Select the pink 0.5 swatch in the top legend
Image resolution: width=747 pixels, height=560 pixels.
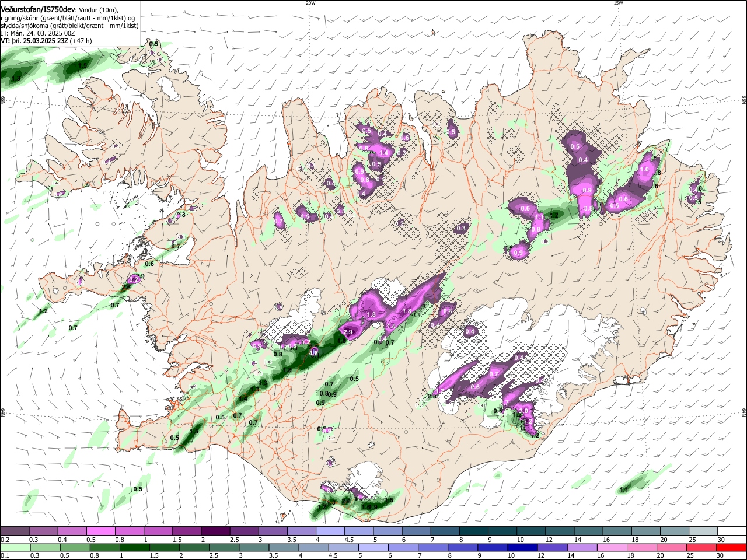pos(100,531)
